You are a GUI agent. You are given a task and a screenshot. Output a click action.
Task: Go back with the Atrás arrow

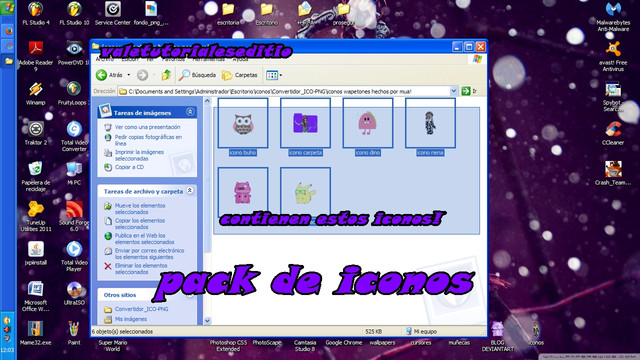point(109,75)
